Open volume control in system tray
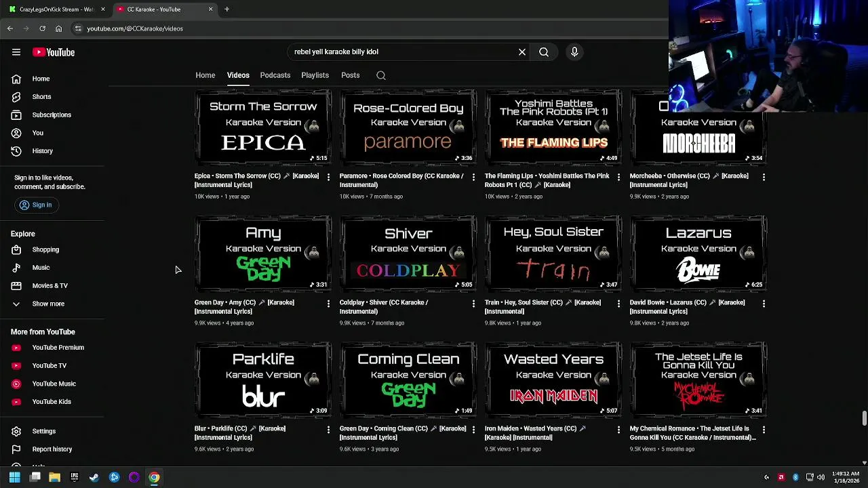Image resolution: width=868 pixels, height=488 pixels. [821, 477]
